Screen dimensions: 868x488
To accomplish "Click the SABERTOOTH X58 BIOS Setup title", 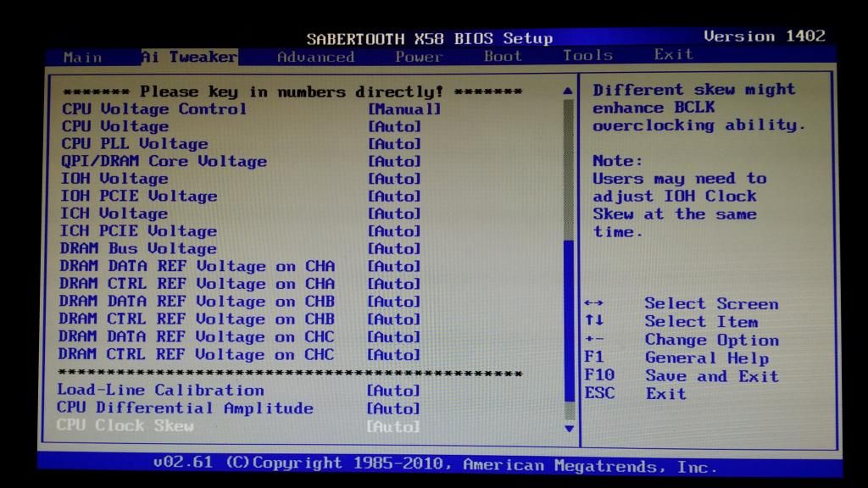I will click(430, 39).
